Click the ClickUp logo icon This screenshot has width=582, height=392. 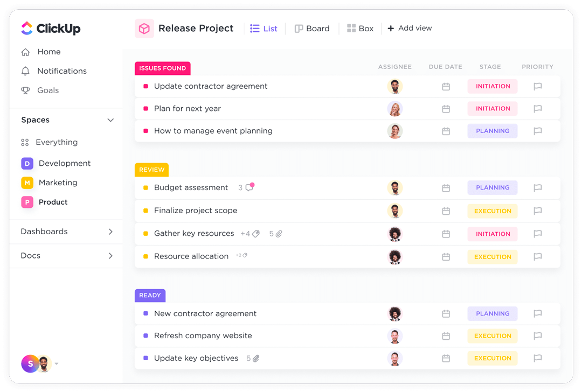click(27, 28)
